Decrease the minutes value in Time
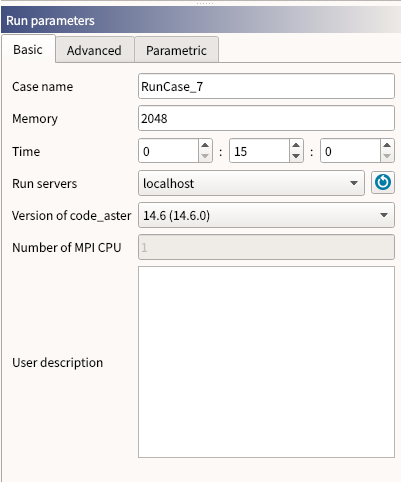Image resolution: width=401 pixels, height=482 pixels. pos(296,156)
